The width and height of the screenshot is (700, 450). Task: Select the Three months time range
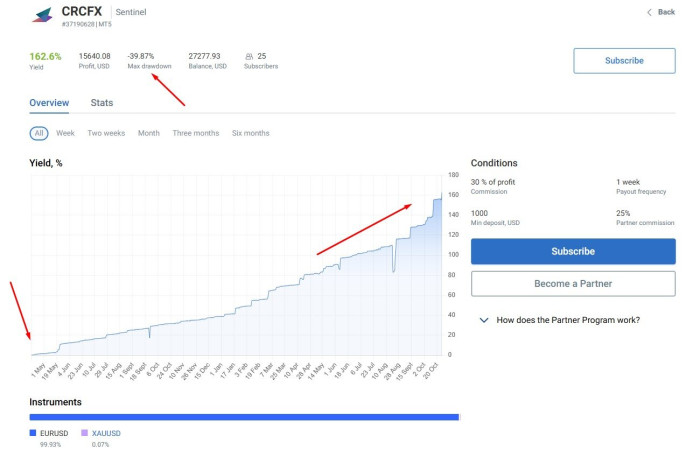(196, 133)
